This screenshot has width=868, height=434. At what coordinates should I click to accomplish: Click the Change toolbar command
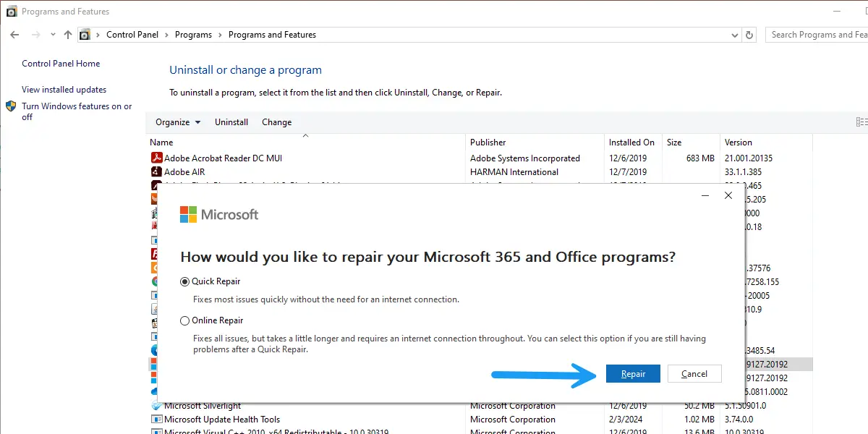pyautogui.click(x=277, y=122)
